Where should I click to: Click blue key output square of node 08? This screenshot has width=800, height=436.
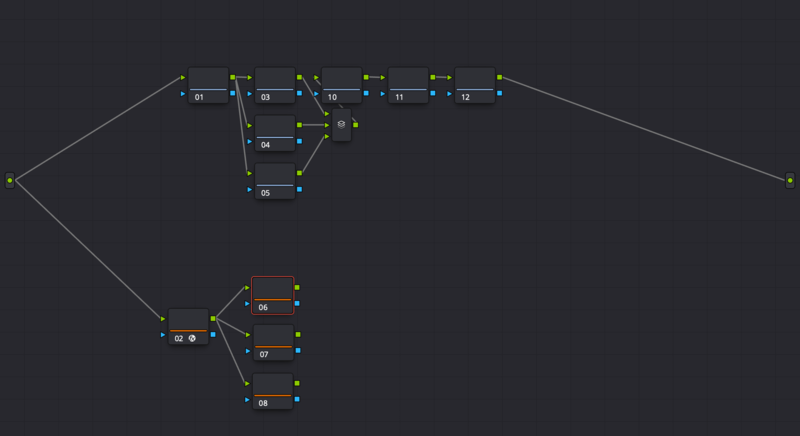[x=297, y=399]
